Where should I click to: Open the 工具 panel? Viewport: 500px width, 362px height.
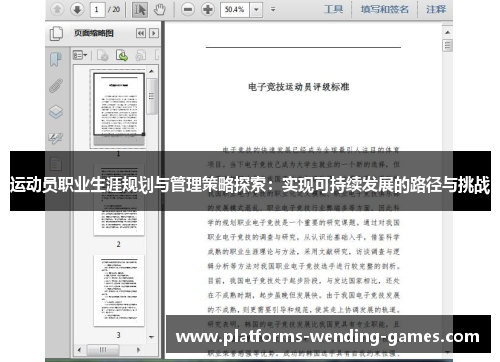tap(333, 9)
